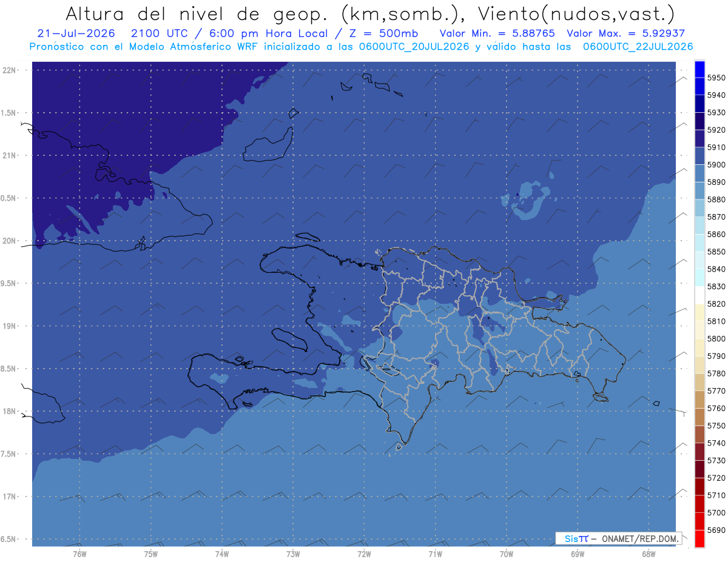
Task: Click the '19N' latitude label
Action: click(x=9, y=326)
